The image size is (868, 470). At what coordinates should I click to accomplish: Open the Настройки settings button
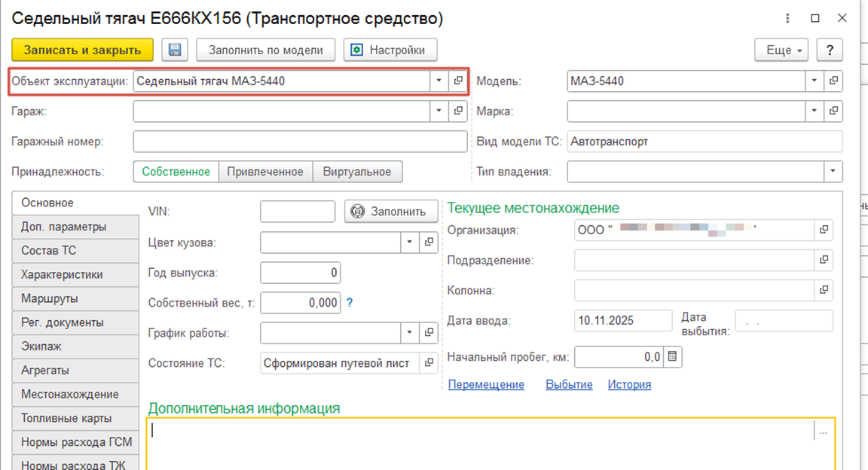390,50
